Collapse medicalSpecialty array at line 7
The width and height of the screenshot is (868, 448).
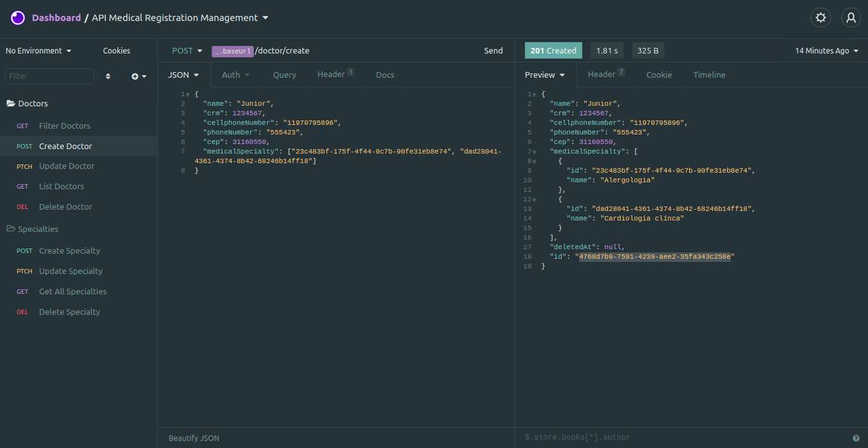tap(534, 152)
